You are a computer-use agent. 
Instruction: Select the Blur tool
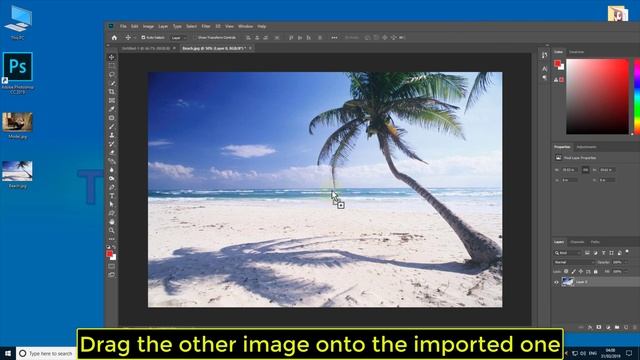point(111,170)
